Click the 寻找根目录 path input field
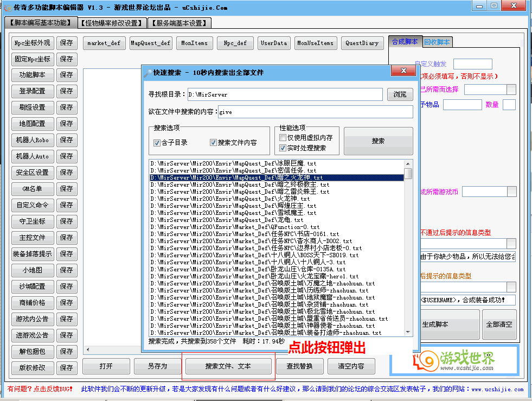532x401 pixels. click(x=285, y=94)
